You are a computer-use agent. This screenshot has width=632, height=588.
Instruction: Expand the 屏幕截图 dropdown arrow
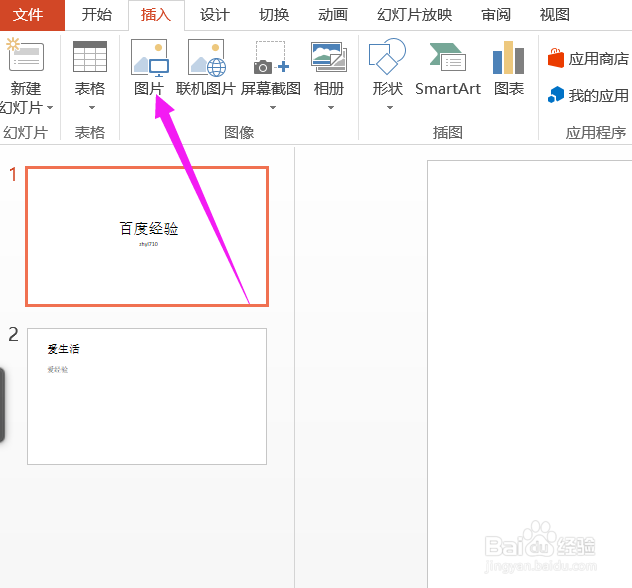coord(273,108)
